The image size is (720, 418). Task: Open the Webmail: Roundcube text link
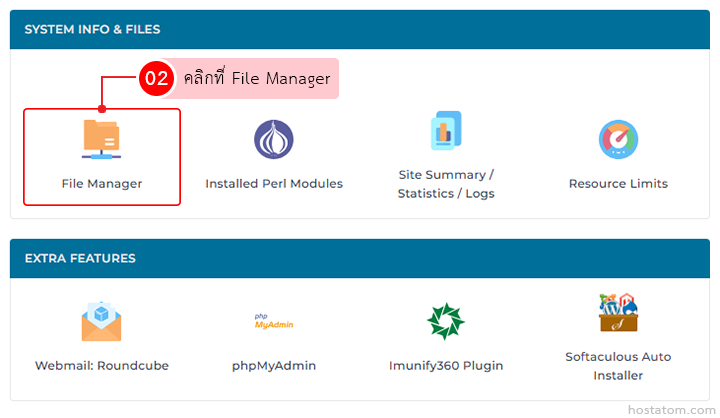click(x=101, y=366)
